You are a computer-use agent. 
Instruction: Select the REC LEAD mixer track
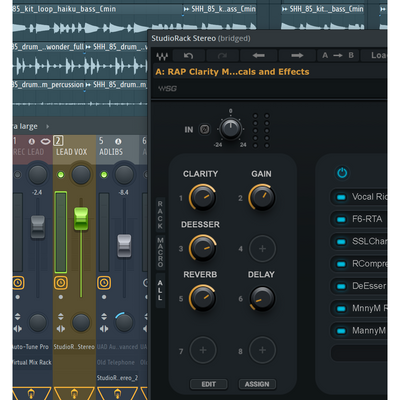(x=29, y=152)
